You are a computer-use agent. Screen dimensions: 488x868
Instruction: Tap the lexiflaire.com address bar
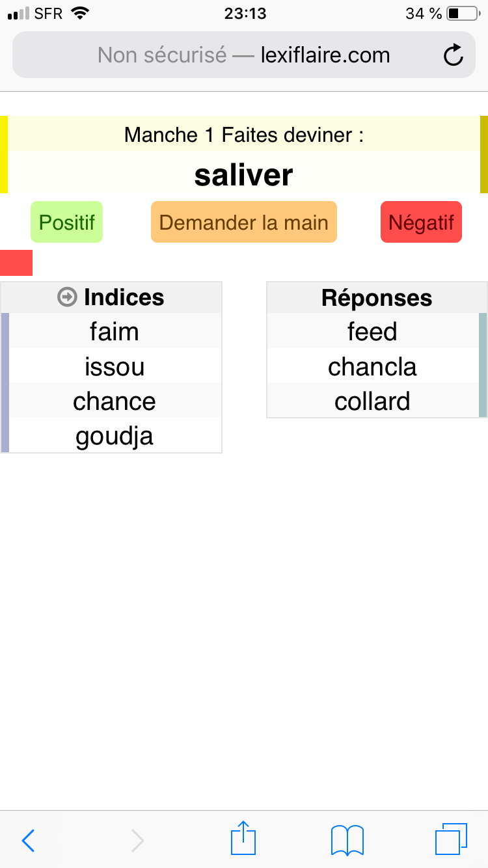(243, 55)
